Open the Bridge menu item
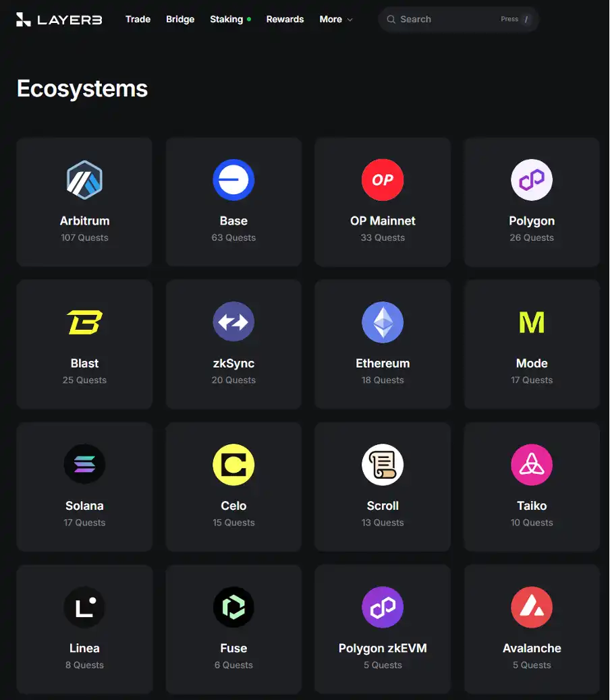Screen dimensions: 610x700 tap(180, 19)
